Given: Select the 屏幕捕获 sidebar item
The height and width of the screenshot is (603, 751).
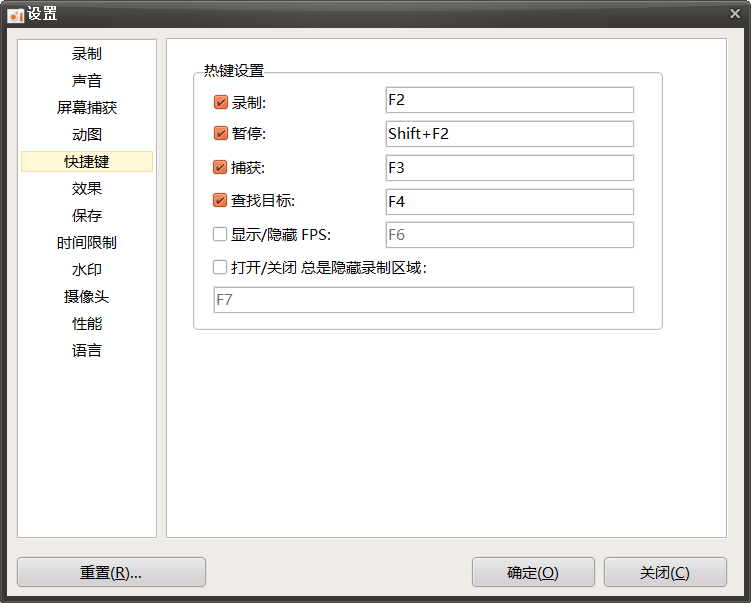Looking at the screenshot, I should coord(87,107).
